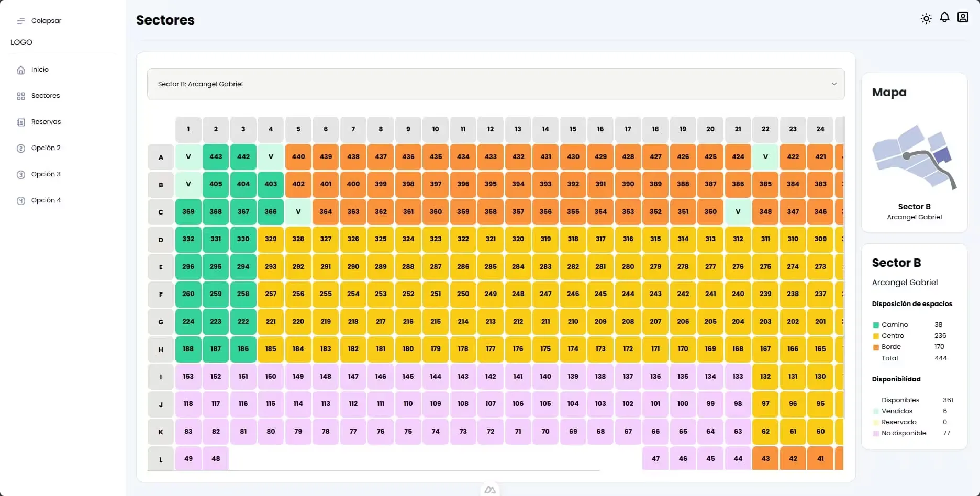Open the user profile icon
Image resolution: width=980 pixels, height=496 pixels.
point(963,17)
